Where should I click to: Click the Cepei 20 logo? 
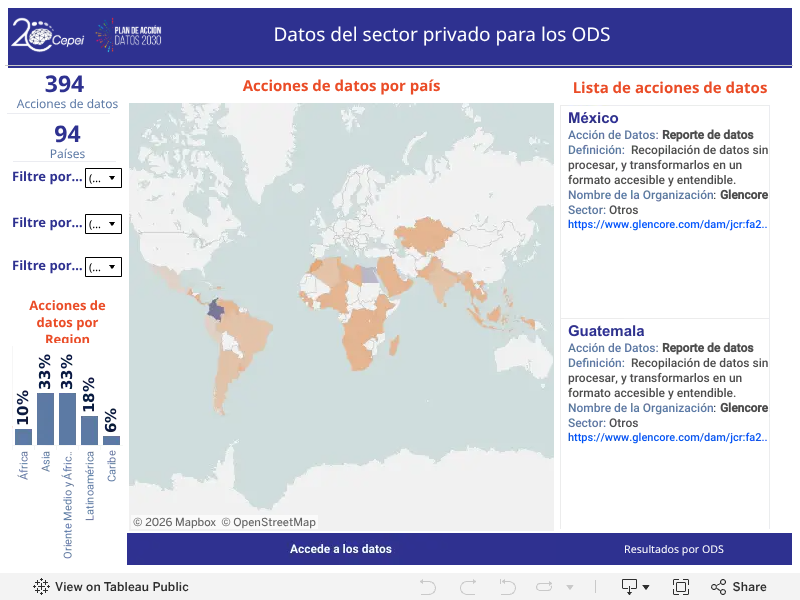tap(47, 35)
